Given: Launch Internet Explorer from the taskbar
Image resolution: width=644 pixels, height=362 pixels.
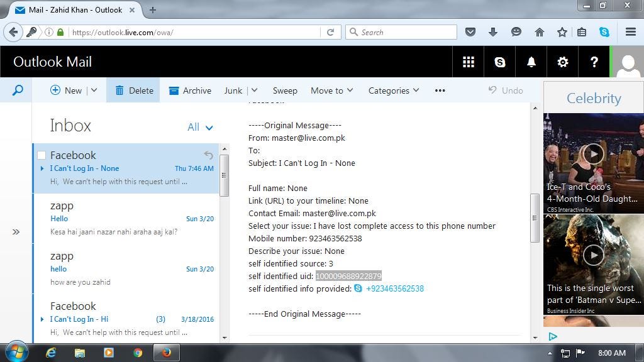Looking at the screenshot, I should coord(51,353).
